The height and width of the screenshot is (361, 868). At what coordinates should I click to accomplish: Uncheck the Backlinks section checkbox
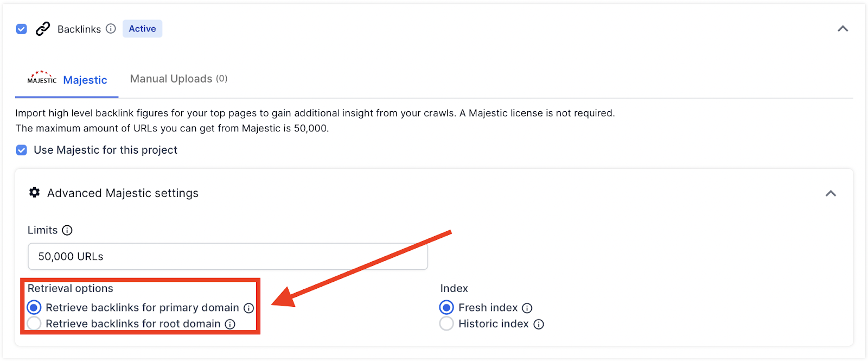point(22,29)
